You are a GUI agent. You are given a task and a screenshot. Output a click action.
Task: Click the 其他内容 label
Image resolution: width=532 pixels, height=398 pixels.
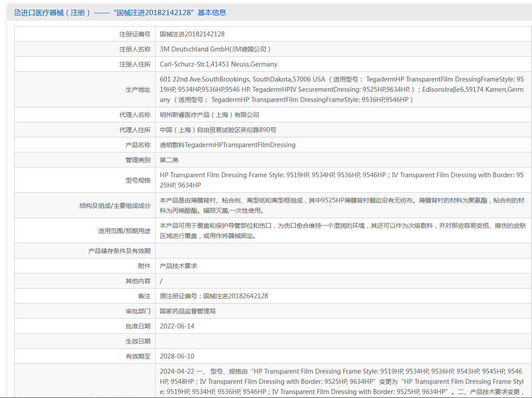point(138,281)
